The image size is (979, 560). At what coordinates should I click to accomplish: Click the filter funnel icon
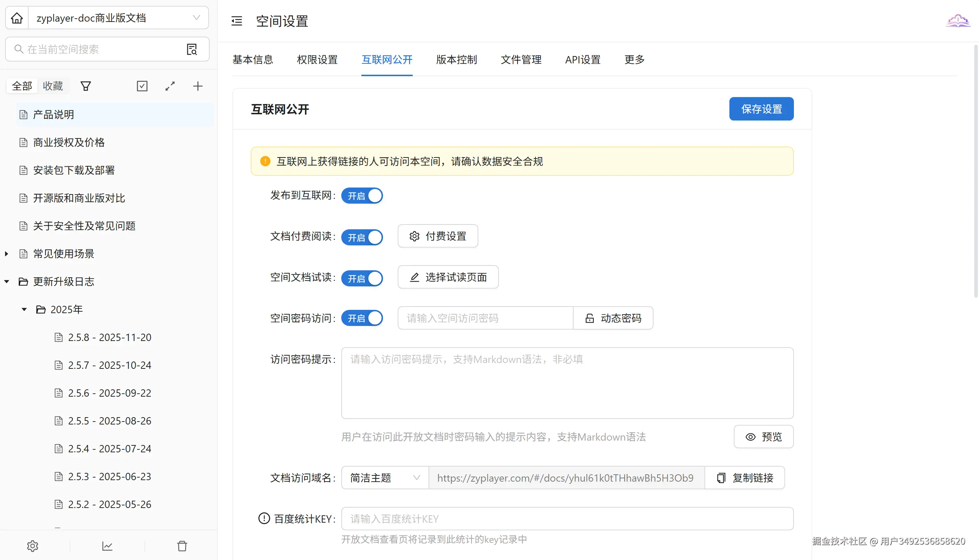coord(85,86)
